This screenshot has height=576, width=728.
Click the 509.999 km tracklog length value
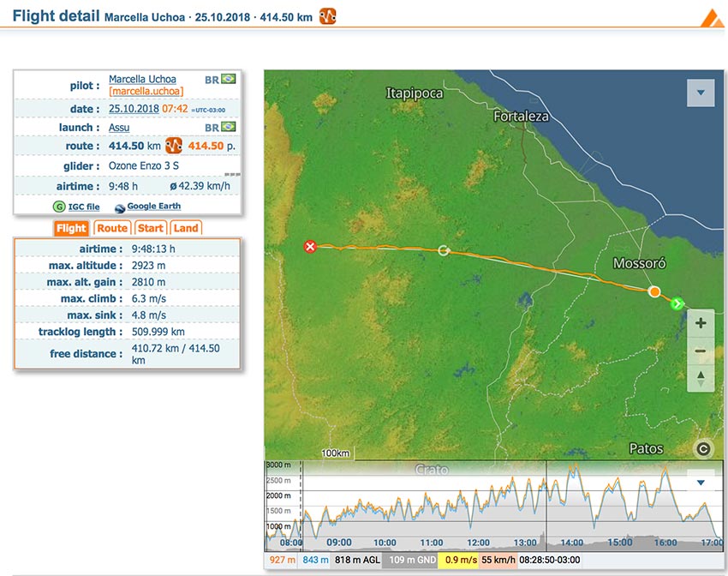pos(158,332)
